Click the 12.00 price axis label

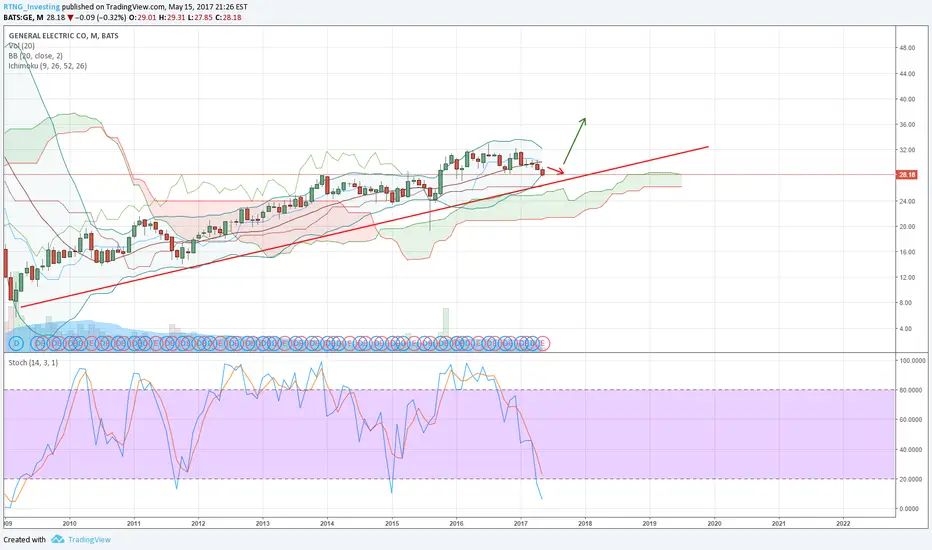tap(907, 278)
